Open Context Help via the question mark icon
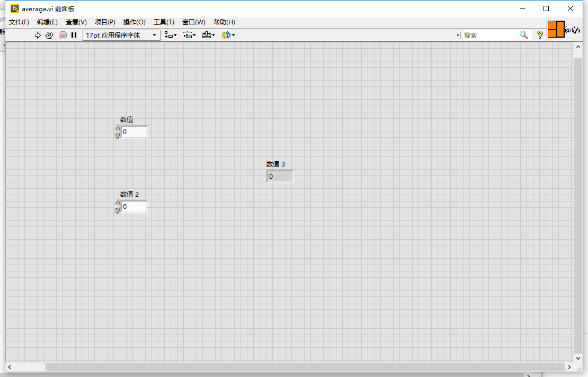This screenshot has width=588, height=377. (x=539, y=34)
